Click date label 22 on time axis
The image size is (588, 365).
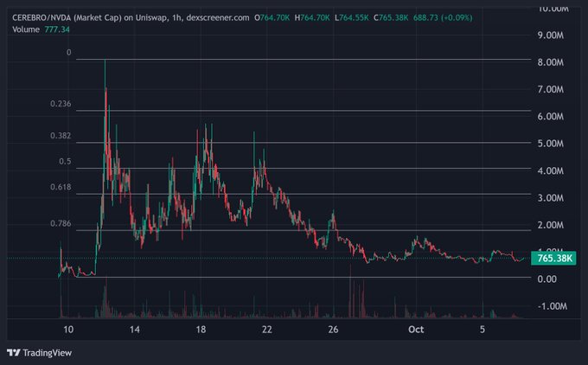(x=266, y=330)
